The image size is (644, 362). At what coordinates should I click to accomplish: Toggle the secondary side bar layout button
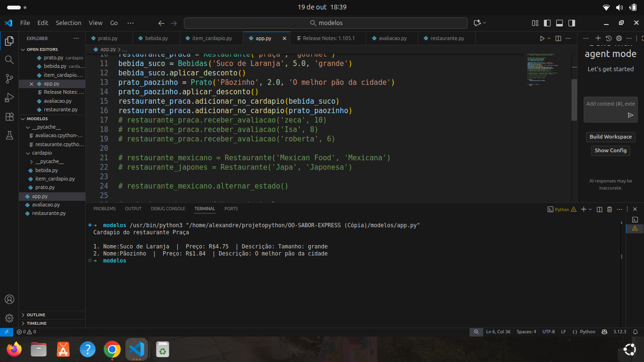coord(572,23)
